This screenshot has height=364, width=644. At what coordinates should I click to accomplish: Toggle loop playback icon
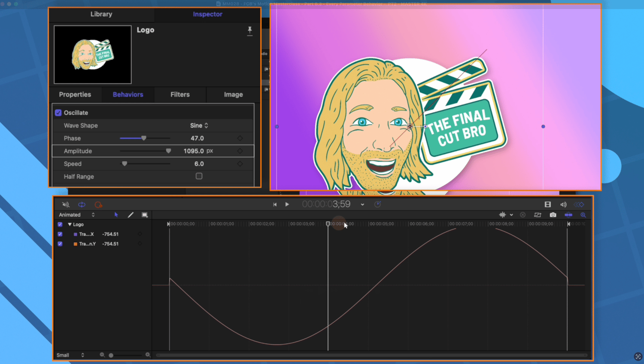tap(82, 205)
